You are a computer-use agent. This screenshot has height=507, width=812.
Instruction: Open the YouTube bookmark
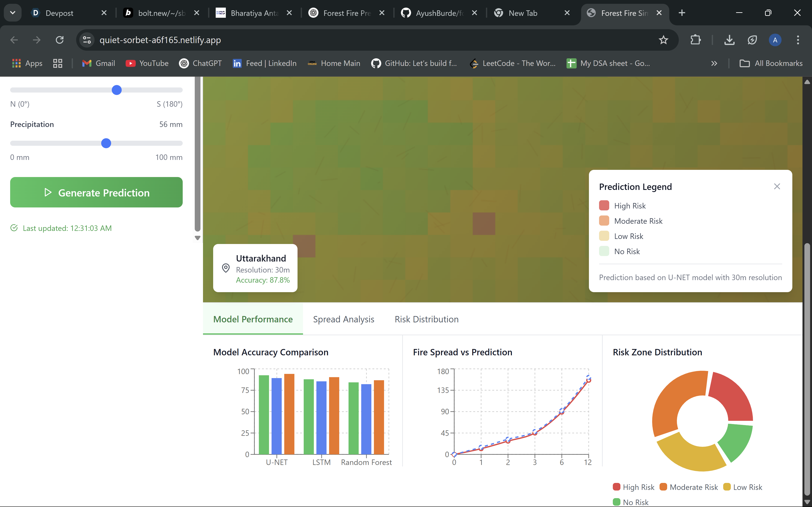tap(147, 63)
